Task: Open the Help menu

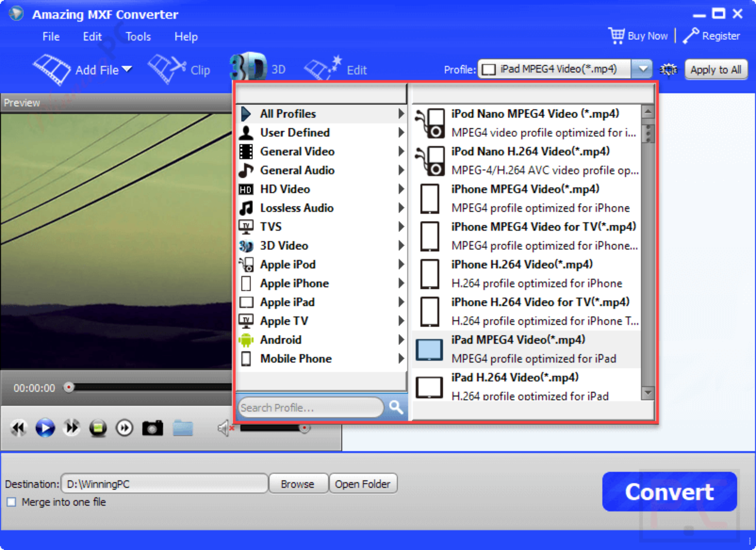Action: [x=186, y=37]
